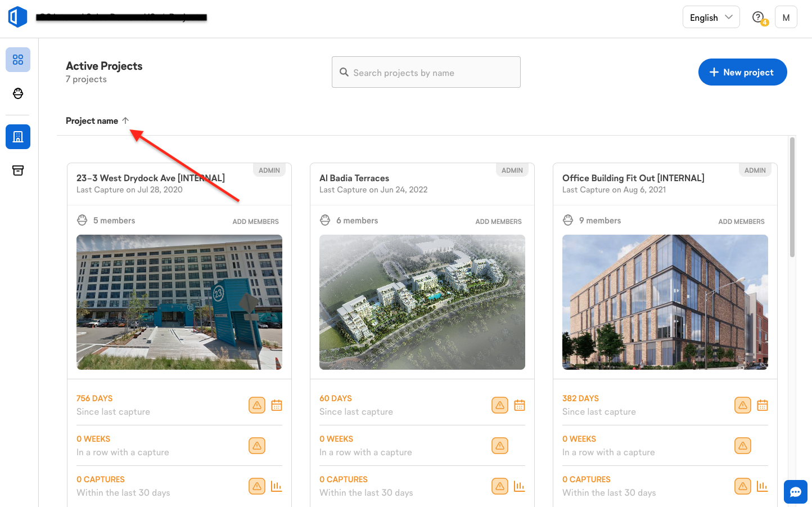Click the vertical scrollbar of project list
This screenshot has width=812, height=507.
click(x=792, y=197)
